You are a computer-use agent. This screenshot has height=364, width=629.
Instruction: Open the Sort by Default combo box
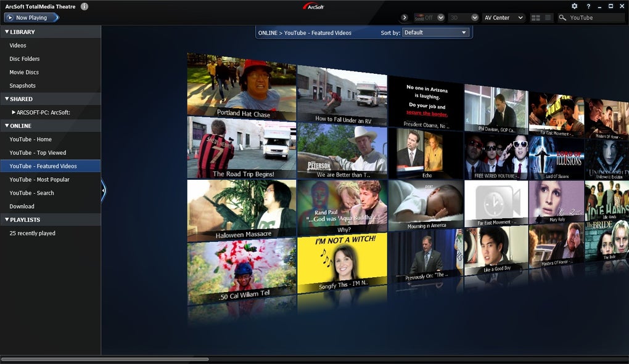pos(435,33)
